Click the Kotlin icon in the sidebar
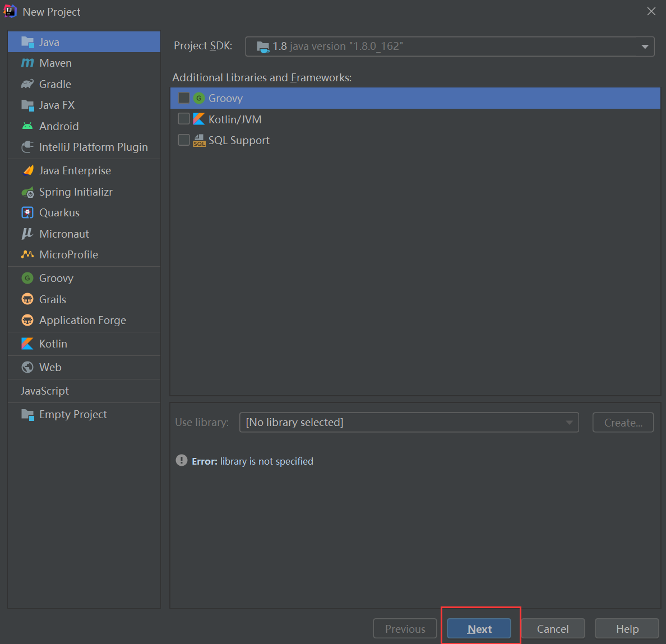Image resolution: width=666 pixels, height=644 pixels. (27, 344)
